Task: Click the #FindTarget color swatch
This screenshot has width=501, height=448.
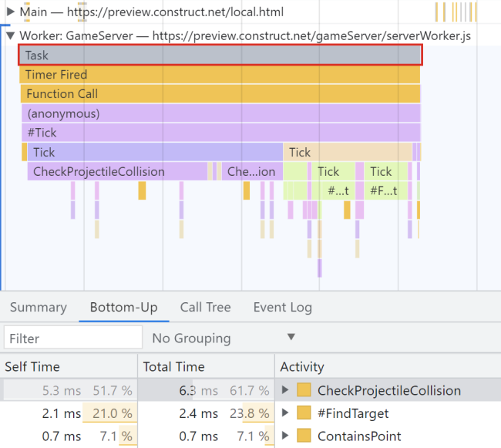Action: point(304,413)
